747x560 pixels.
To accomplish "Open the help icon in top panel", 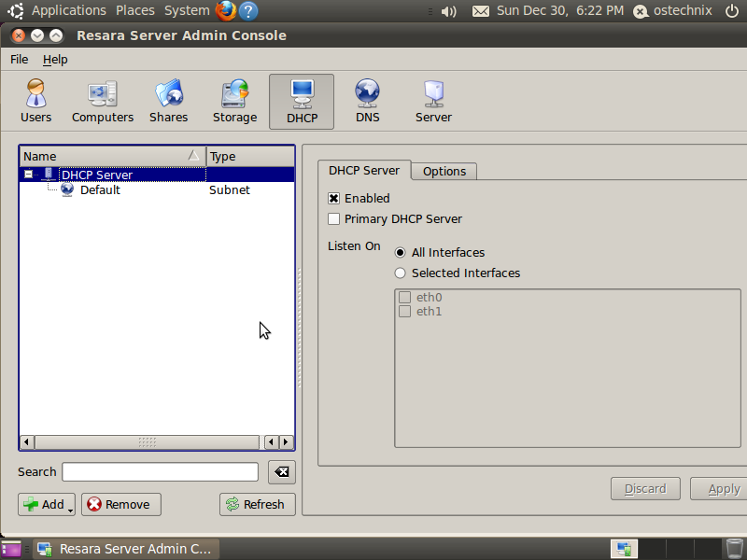I will pyautogui.click(x=248, y=11).
